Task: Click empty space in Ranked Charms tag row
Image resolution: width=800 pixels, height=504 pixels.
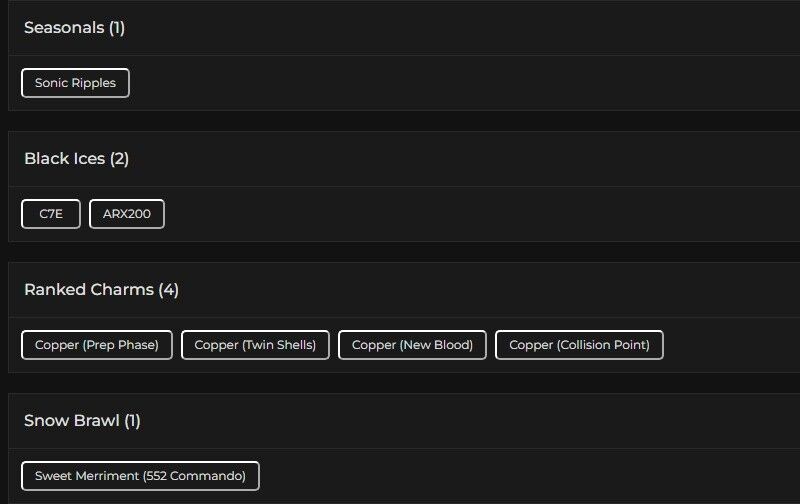Action: tap(730, 345)
